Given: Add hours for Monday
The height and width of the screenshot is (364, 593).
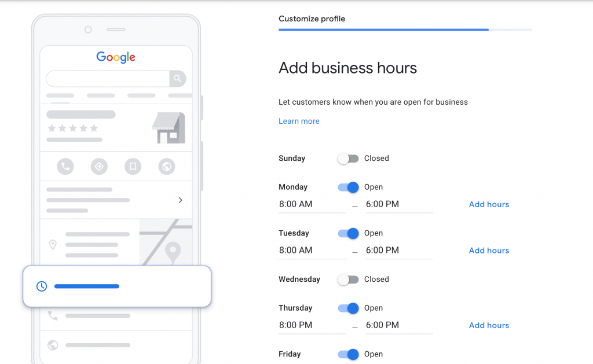Looking at the screenshot, I should point(489,204).
